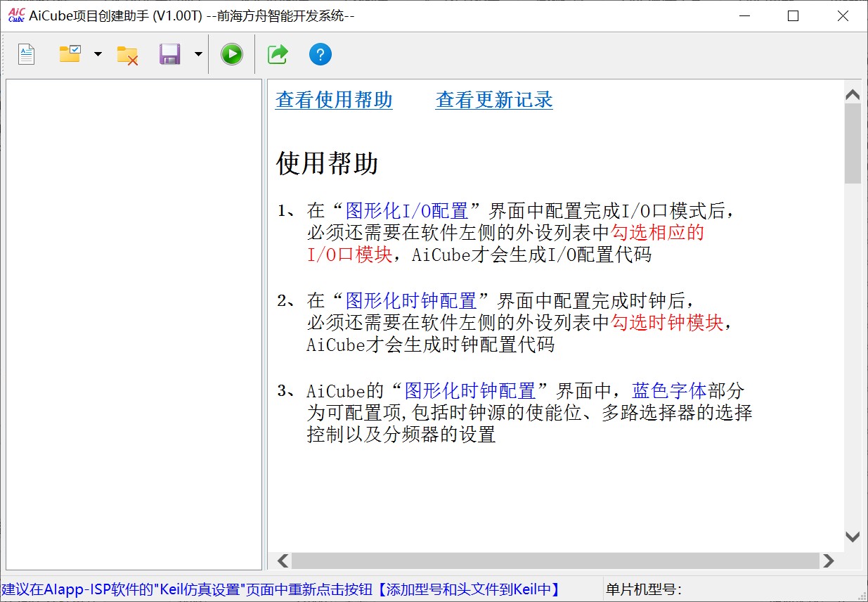This screenshot has height=602, width=868.
Task: Click the horizontal scrollbar right arrow
Action: tap(829, 561)
